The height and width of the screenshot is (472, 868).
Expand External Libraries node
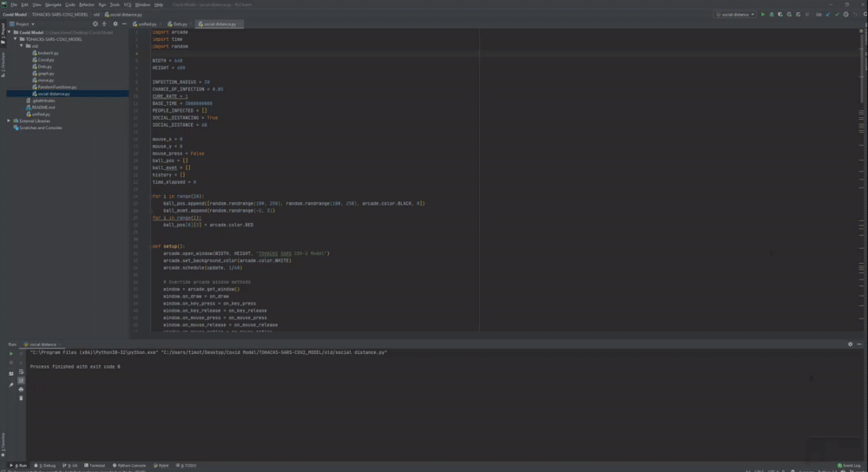pyautogui.click(x=10, y=121)
